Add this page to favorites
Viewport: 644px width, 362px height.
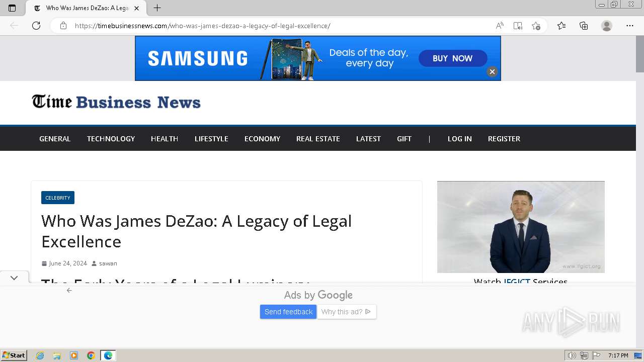coord(536,26)
